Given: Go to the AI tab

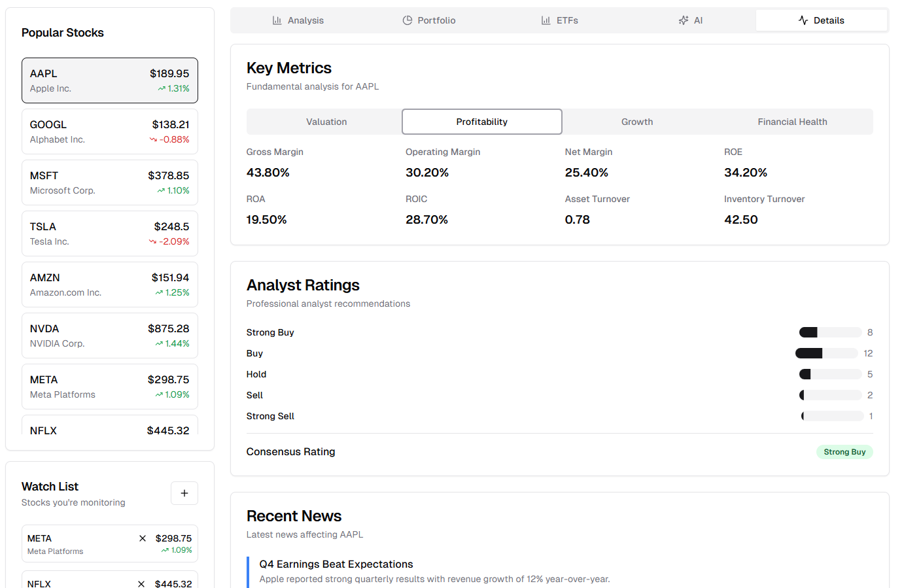Looking at the screenshot, I should tap(690, 20).
